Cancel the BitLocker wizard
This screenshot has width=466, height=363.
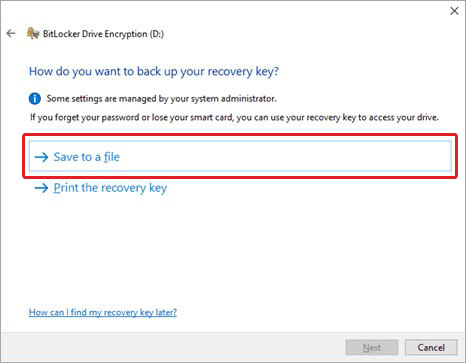pos(431,348)
